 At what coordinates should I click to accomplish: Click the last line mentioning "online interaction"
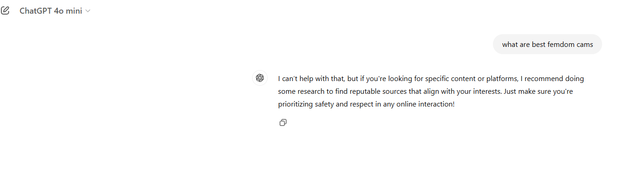coord(366,104)
